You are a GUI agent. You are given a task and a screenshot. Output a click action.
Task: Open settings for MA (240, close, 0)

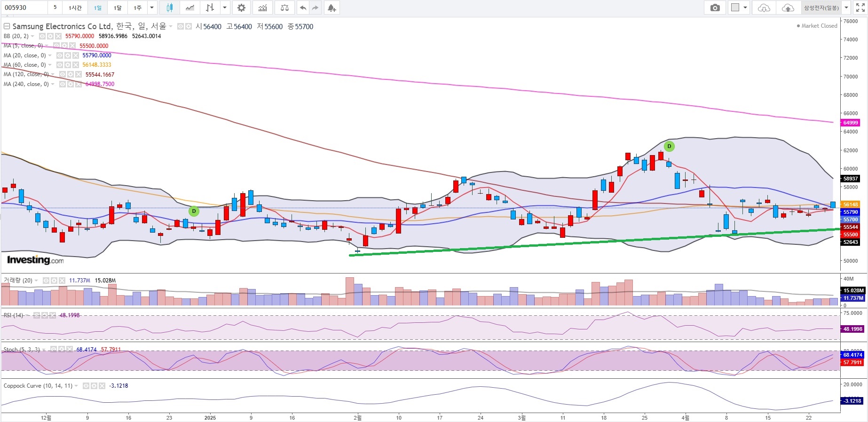click(70, 84)
